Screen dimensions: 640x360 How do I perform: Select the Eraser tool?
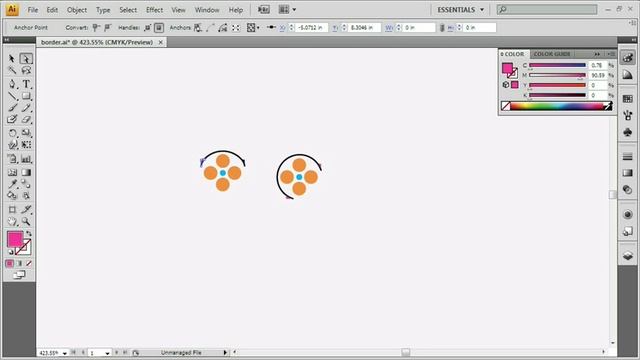[26, 120]
